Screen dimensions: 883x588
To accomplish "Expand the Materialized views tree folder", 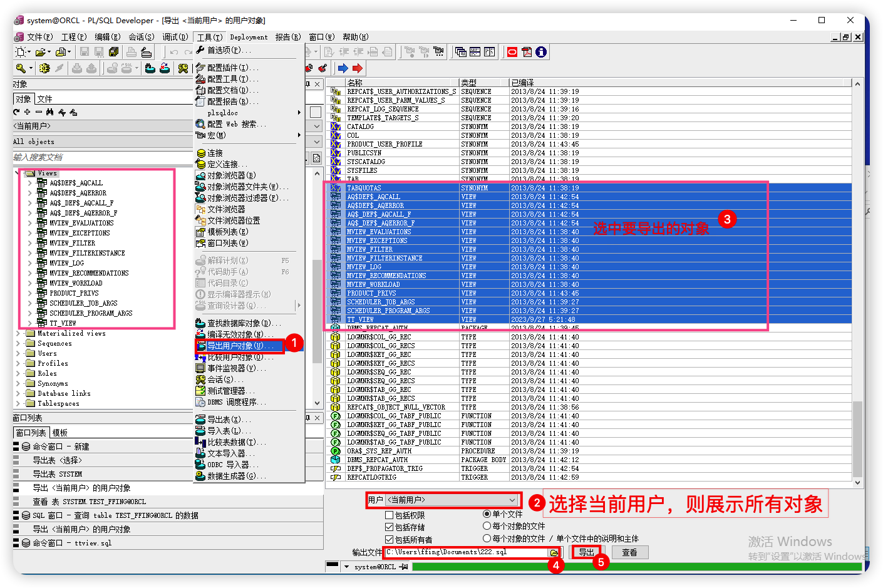I will (19, 333).
